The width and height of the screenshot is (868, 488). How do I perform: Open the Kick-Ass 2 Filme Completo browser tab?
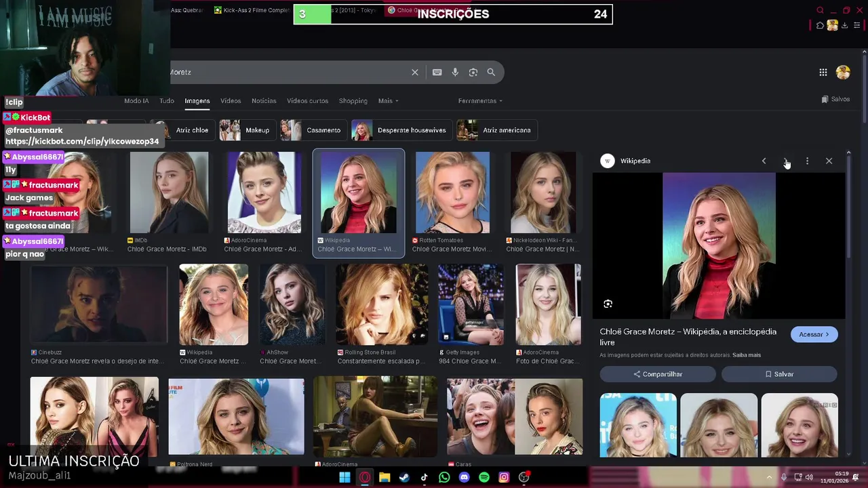click(251, 10)
